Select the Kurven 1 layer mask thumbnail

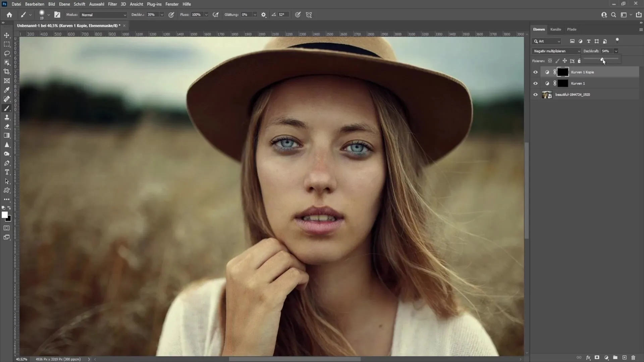[x=563, y=83]
